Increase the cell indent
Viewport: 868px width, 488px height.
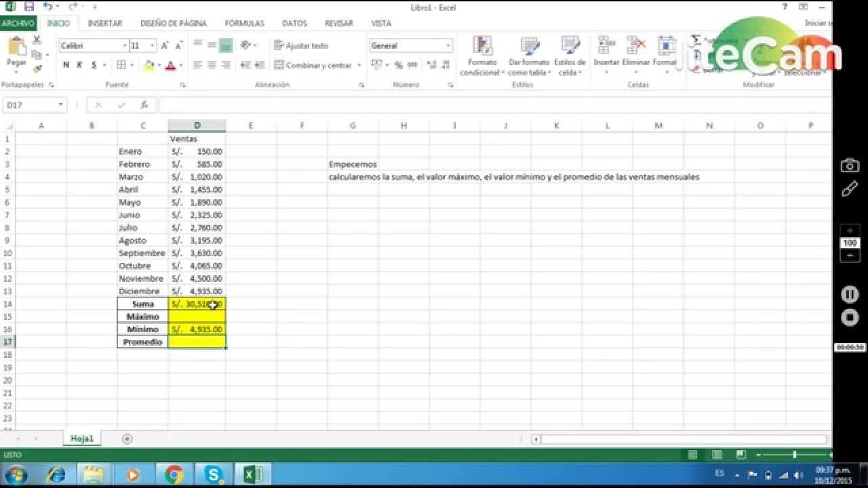(x=259, y=65)
